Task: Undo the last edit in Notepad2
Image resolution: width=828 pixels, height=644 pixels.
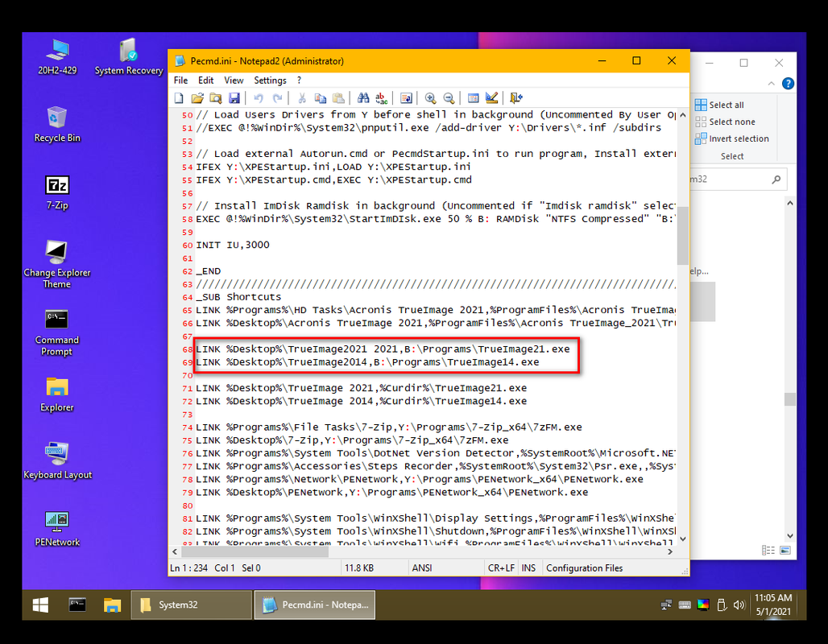Action: (x=259, y=98)
